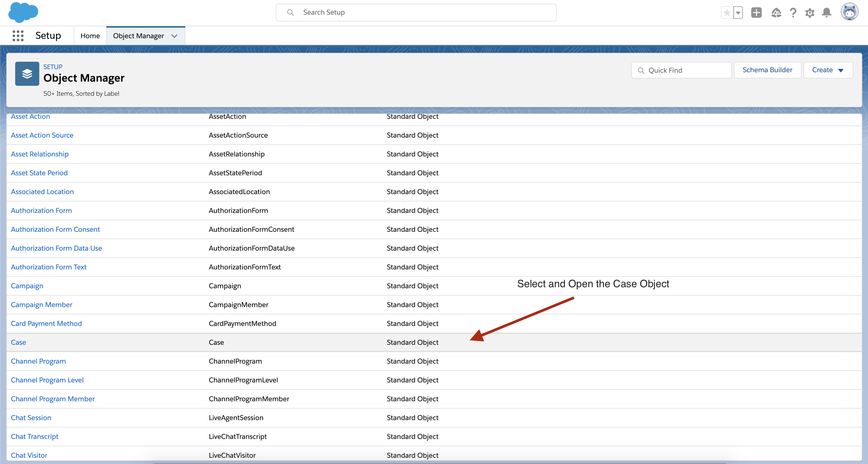Click the Quick Find magnifier icon
This screenshot has width=868, height=464.
click(641, 70)
